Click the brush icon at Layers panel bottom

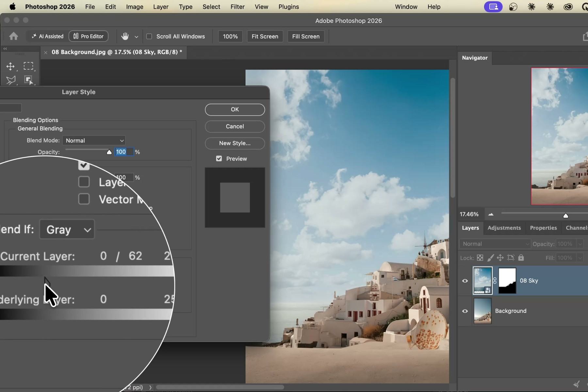(577, 384)
